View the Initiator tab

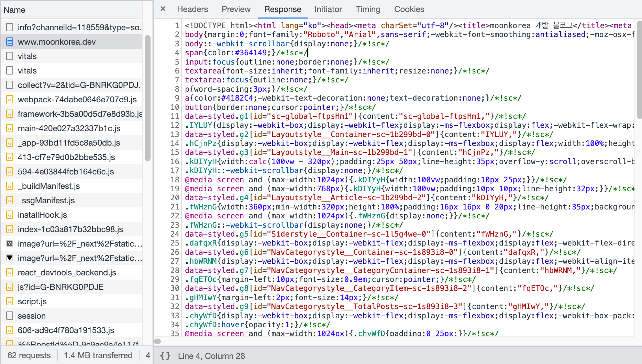pyautogui.click(x=328, y=9)
